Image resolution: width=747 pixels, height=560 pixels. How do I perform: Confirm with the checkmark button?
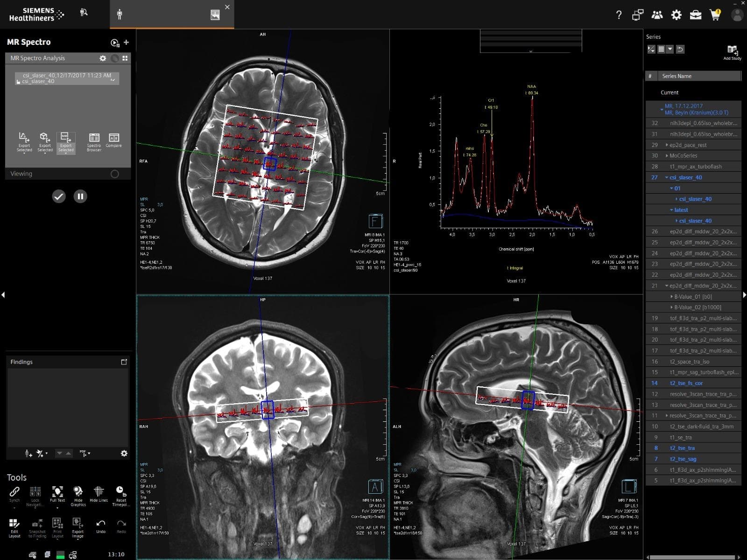(59, 196)
